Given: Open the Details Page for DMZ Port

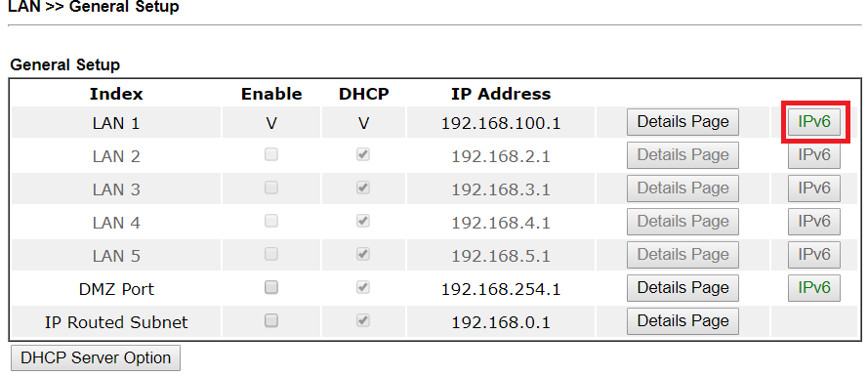Looking at the screenshot, I should coord(682,288).
